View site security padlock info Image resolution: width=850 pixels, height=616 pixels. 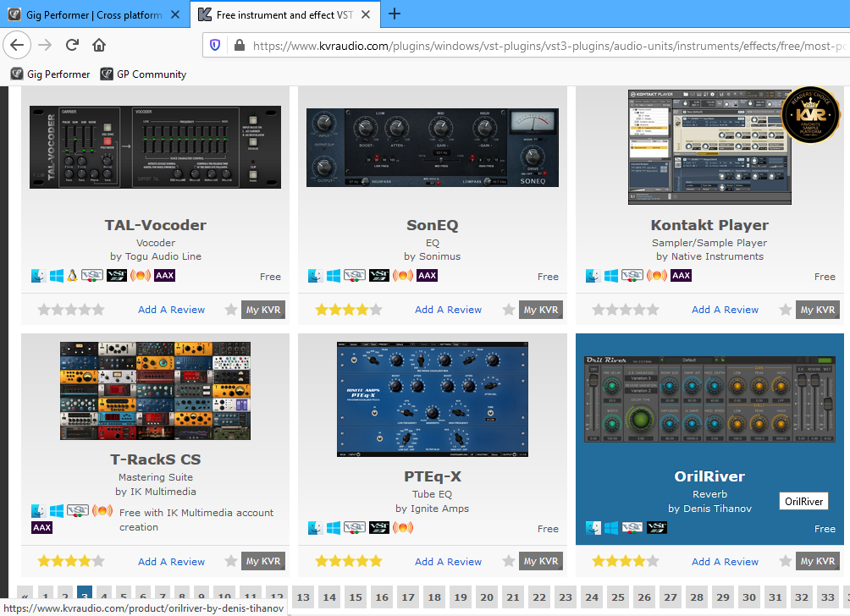(239, 45)
